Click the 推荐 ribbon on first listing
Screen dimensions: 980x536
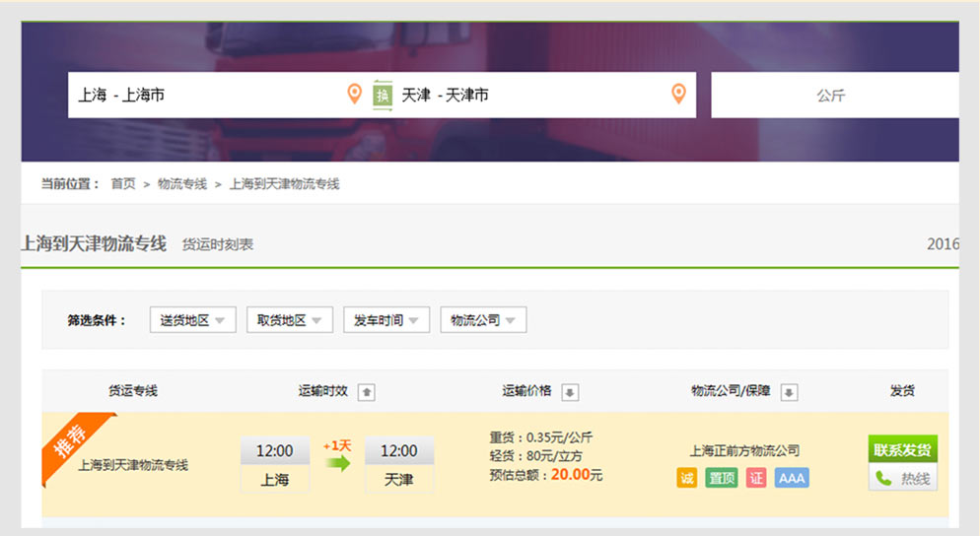(72, 444)
